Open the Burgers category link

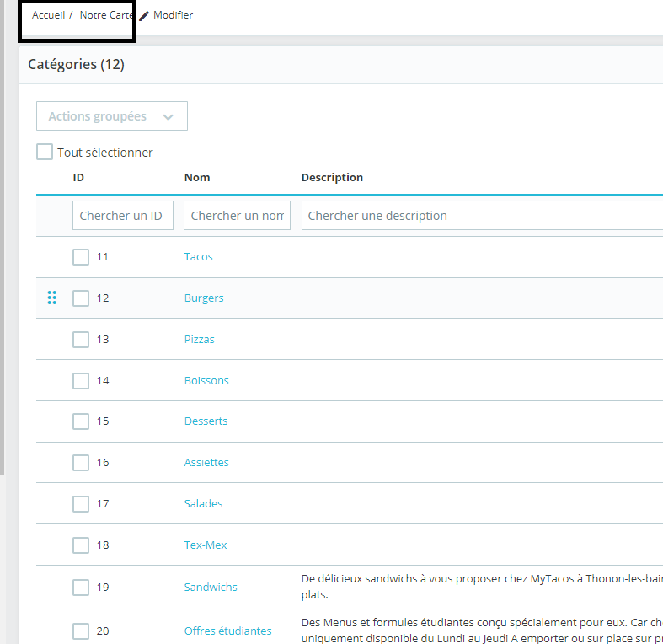[204, 298]
